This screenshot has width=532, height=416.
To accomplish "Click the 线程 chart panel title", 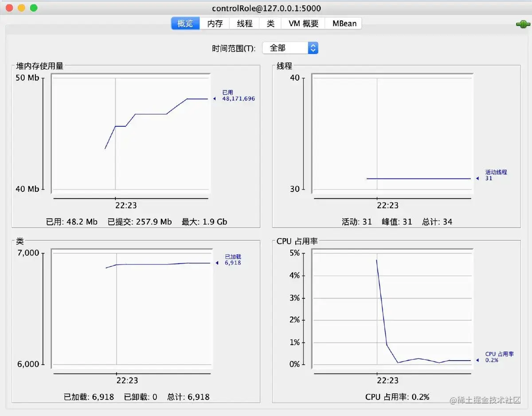I will tap(285, 66).
